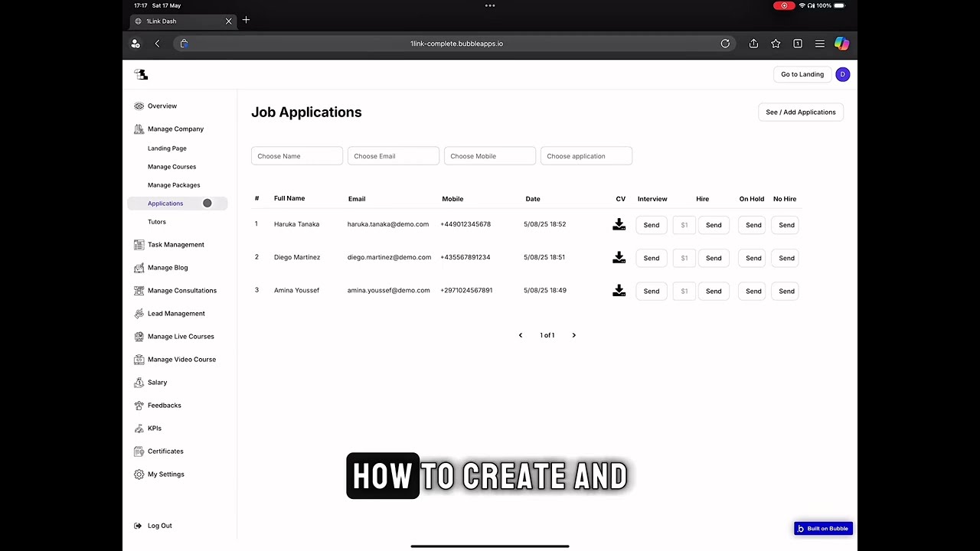
Task: Open Manage Packages in sidebar
Action: point(174,185)
